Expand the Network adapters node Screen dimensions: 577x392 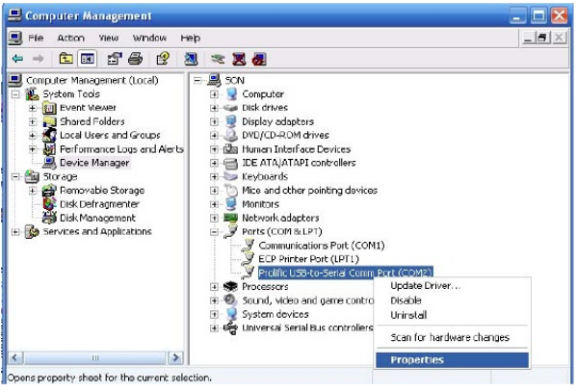(x=214, y=218)
